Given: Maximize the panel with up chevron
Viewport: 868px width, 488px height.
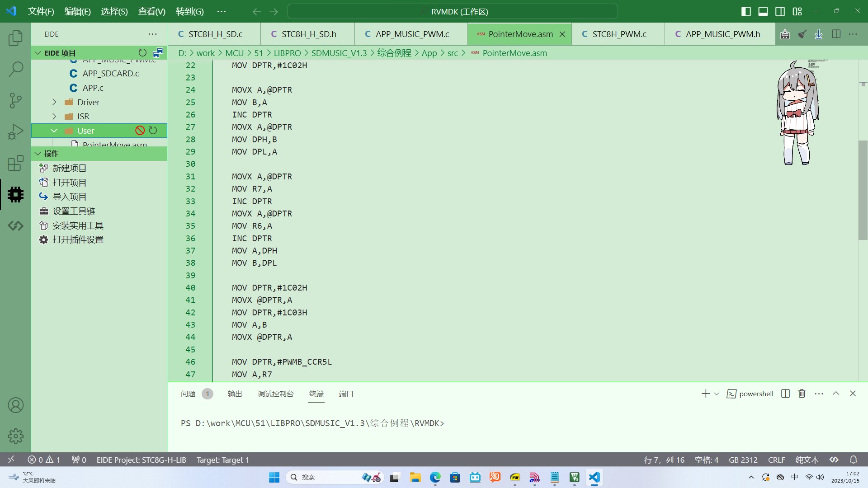Looking at the screenshot, I should 836,394.
